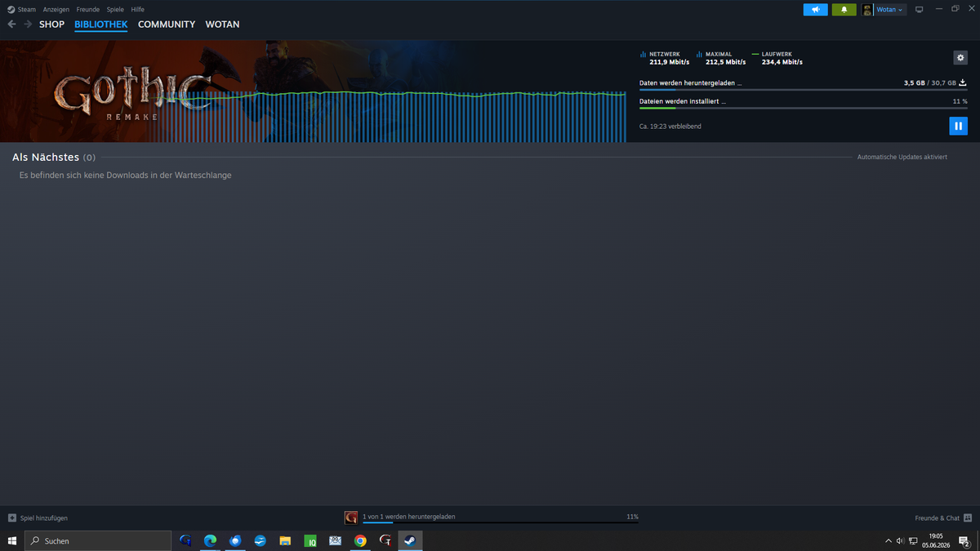Open the Anzeigen menu

[56, 10]
